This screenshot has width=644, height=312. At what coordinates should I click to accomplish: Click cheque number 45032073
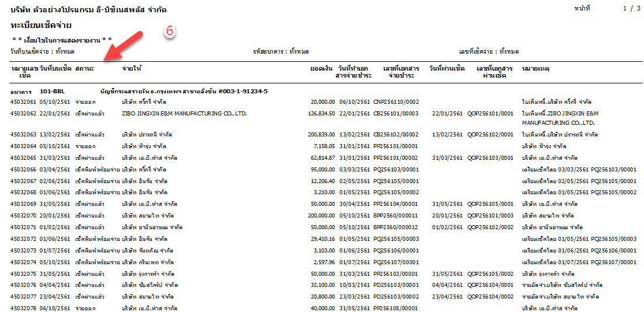(23, 250)
